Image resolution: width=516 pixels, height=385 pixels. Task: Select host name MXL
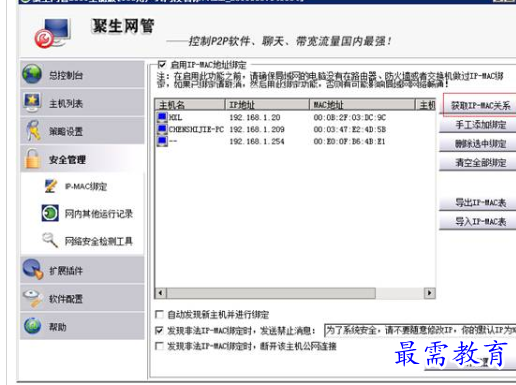175,117
